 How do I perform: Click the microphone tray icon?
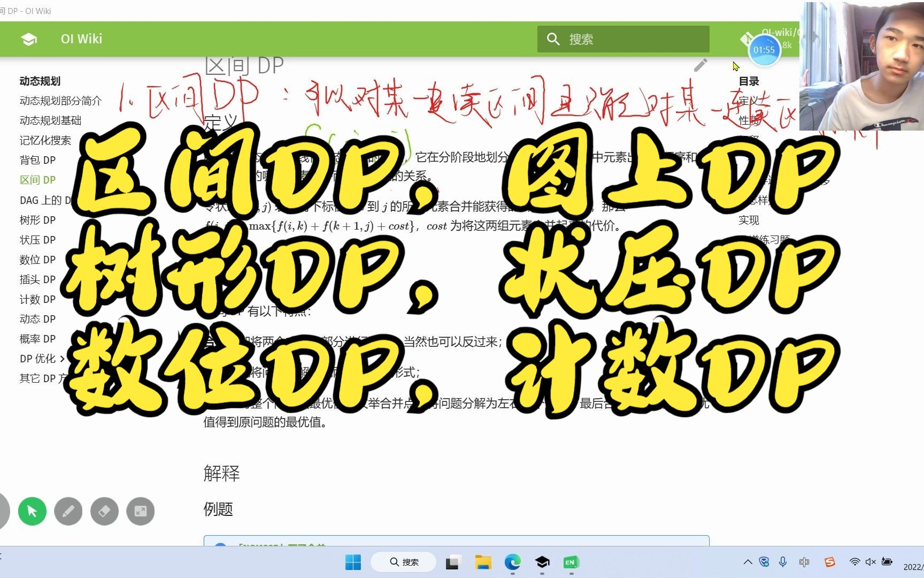(x=783, y=562)
